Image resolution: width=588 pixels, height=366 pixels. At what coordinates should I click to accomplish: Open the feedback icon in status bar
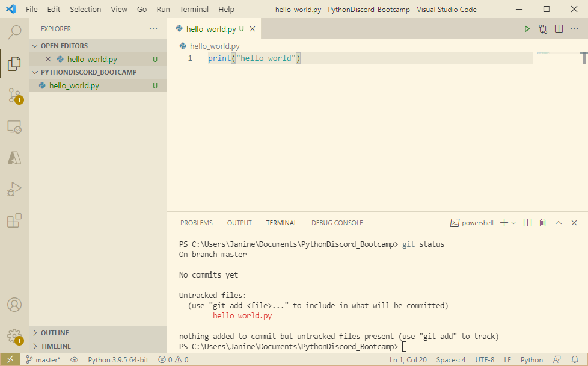pos(557,359)
